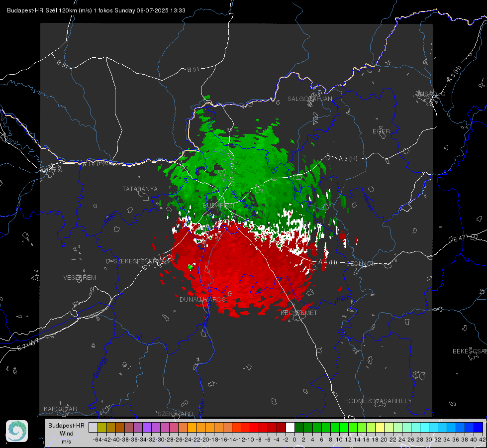Click the 'VESZPRÉM' city label
487x448 pixels.
point(80,277)
